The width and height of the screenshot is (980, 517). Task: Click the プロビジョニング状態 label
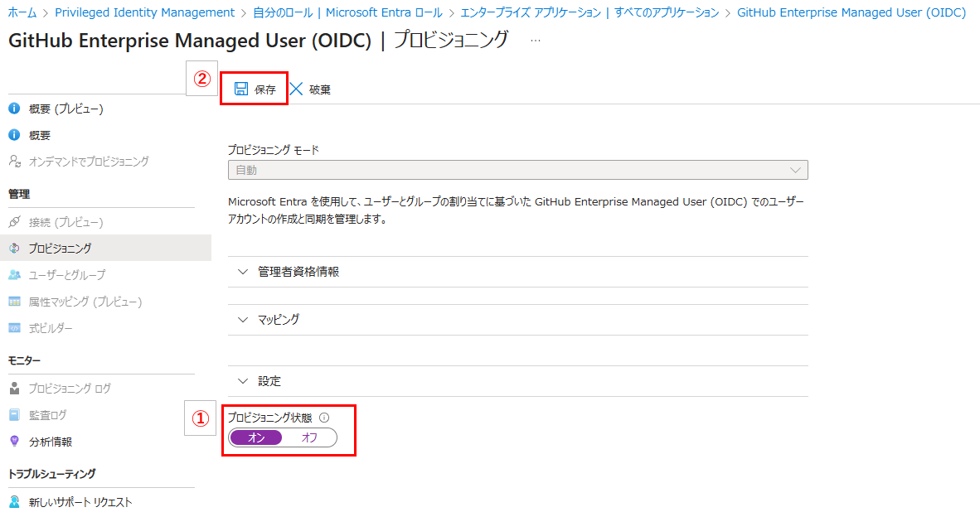pyautogui.click(x=270, y=418)
